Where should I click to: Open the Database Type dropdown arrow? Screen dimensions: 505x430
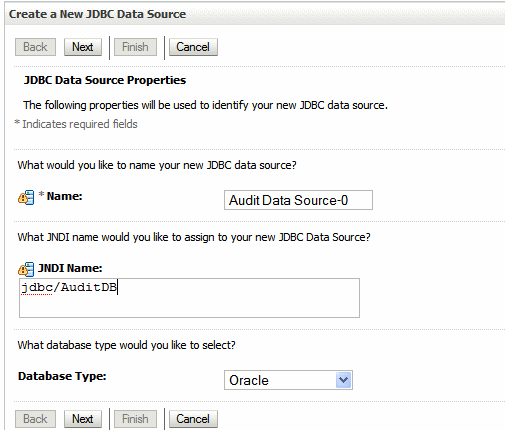point(343,380)
